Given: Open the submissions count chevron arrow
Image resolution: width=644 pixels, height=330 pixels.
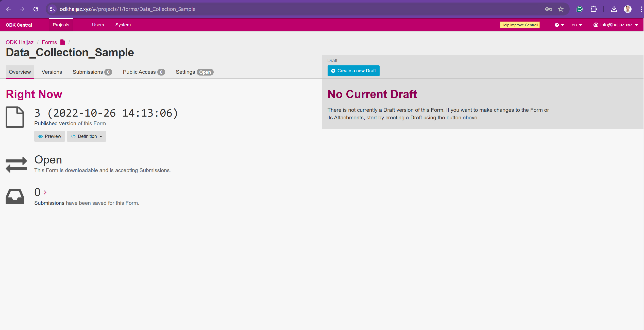Looking at the screenshot, I should 45,193.
